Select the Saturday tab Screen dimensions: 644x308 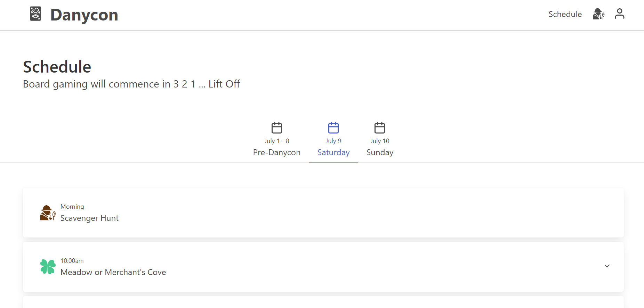(333, 152)
